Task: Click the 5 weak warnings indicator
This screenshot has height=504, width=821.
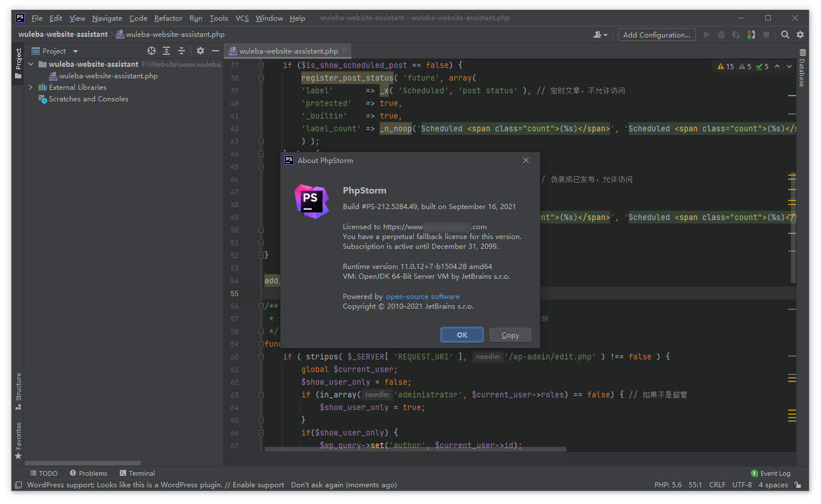Action: [x=746, y=66]
